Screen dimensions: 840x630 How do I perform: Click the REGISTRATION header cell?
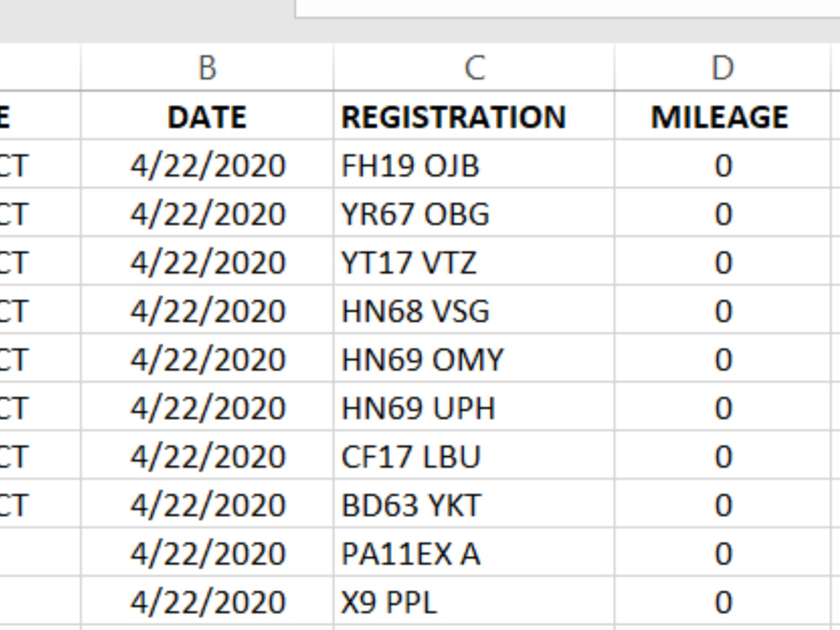(474, 116)
